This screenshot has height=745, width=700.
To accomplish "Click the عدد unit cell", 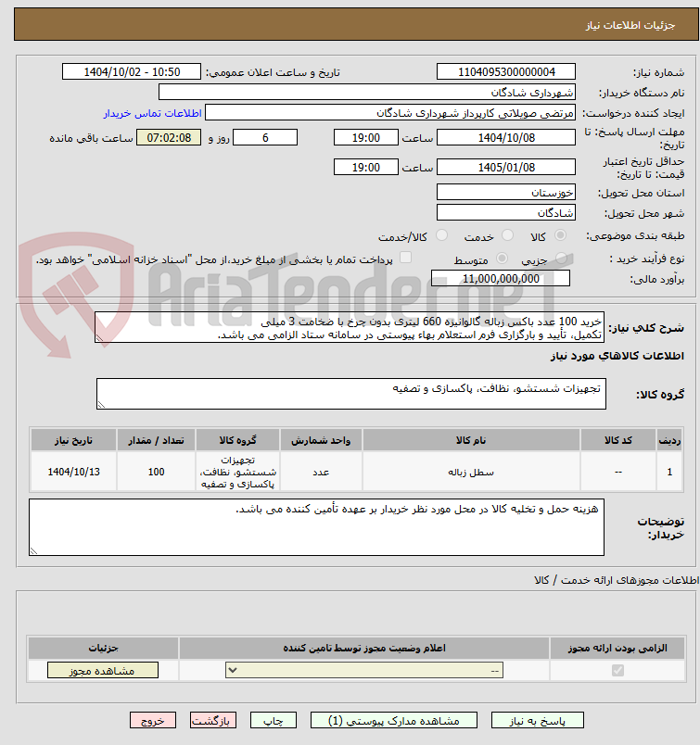I will pos(321,472).
